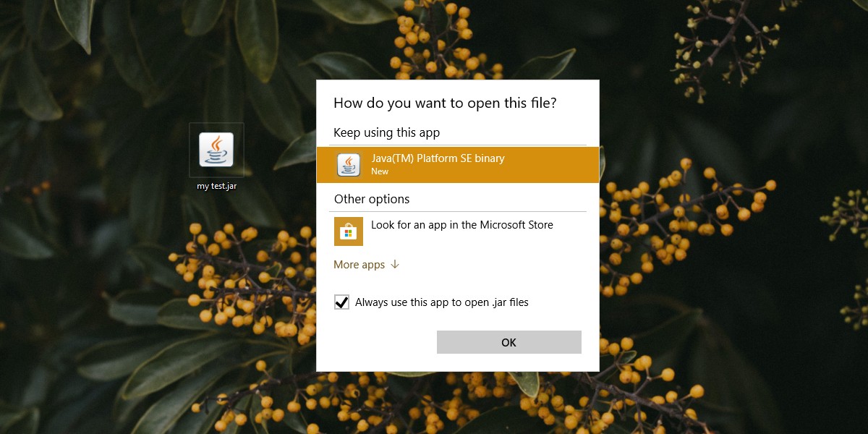
Task: Uncheck Always use this app for .jar files
Action: coord(342,302)
